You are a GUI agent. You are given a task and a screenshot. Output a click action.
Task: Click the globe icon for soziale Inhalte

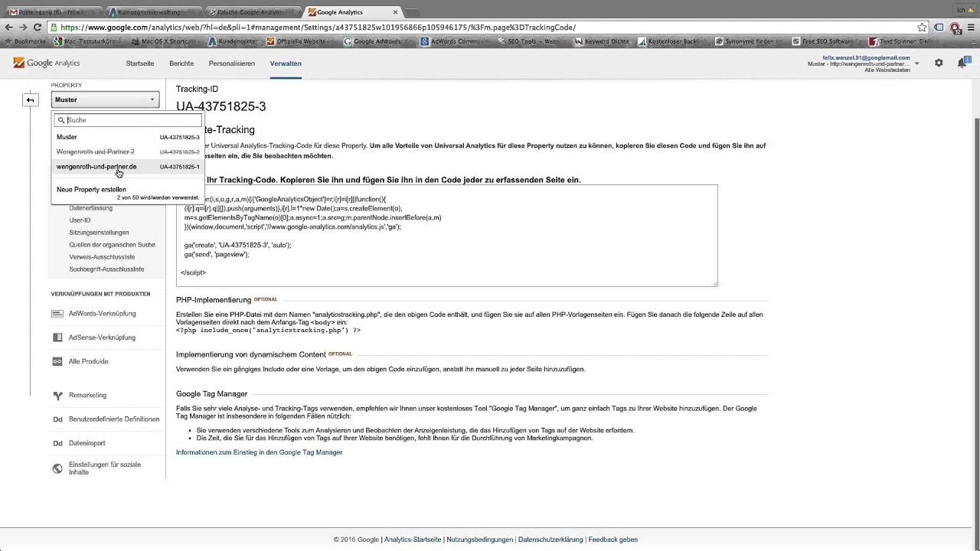pos(57,468)
